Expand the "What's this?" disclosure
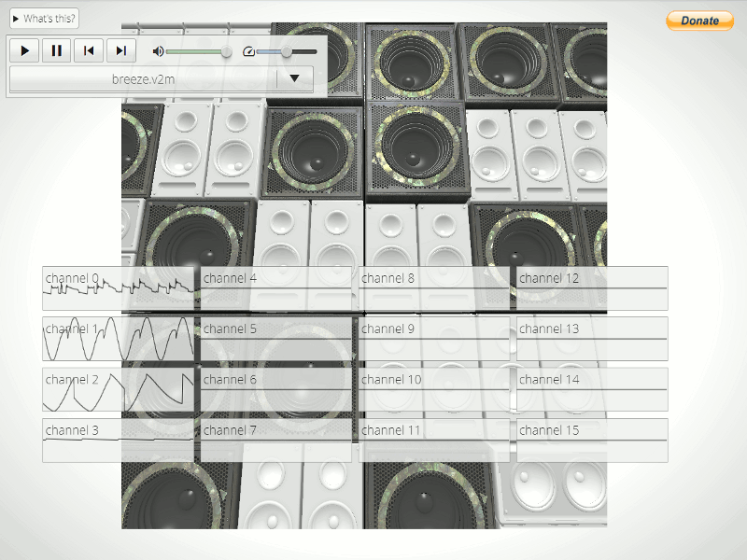747x560 pixels. tap(44, 19)
